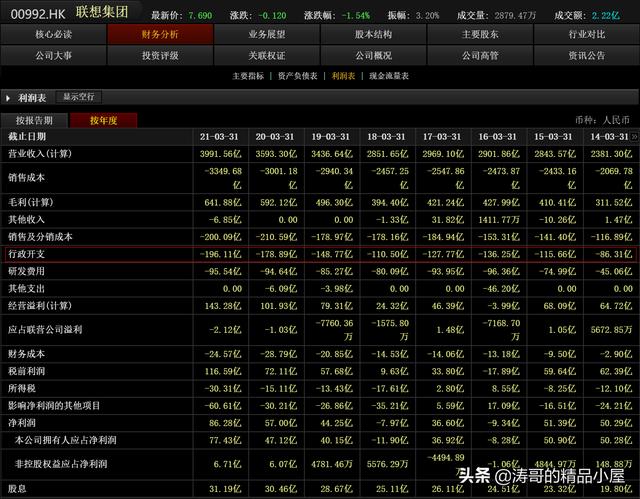
Task: Click the 币种 人民币 label
Action: [x=602, y=120]
